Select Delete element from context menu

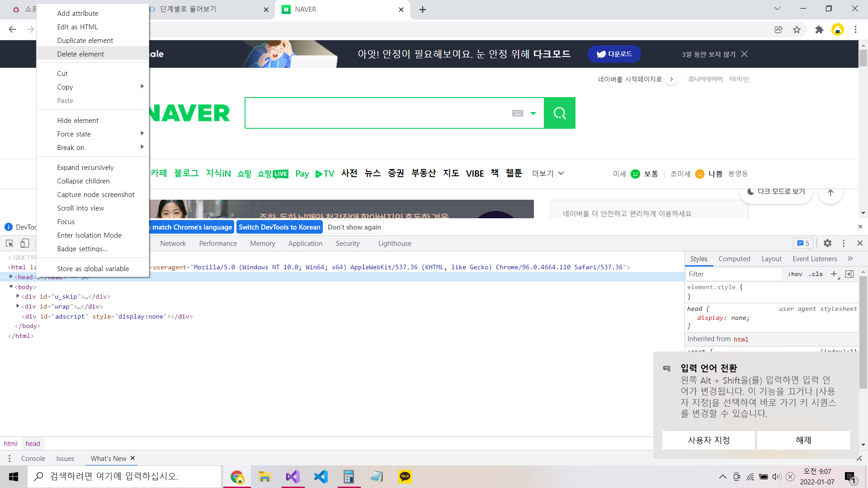pyautogui.click(x=80, y=54)
